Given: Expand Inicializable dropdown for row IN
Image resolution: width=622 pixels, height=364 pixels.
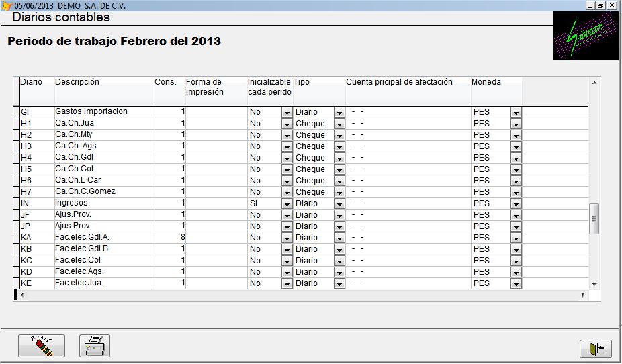Looking at the screenshot, I should [x=287, y=204].
